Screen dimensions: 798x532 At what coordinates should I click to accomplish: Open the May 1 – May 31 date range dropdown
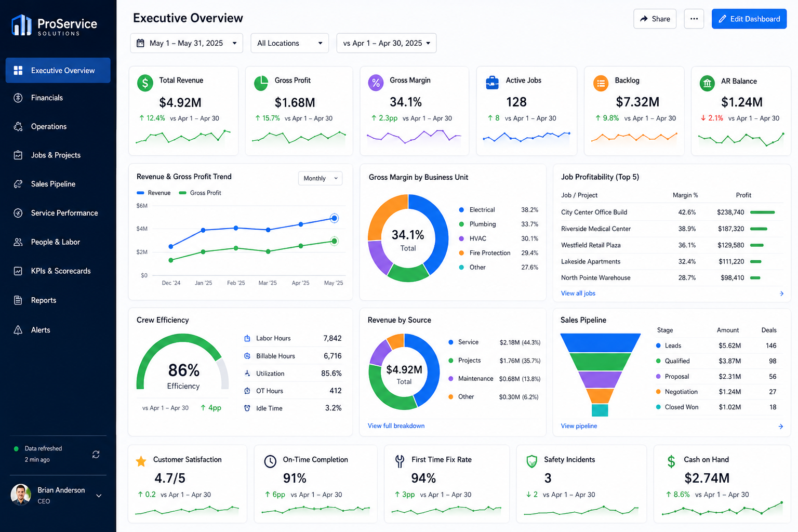[187, 43]
